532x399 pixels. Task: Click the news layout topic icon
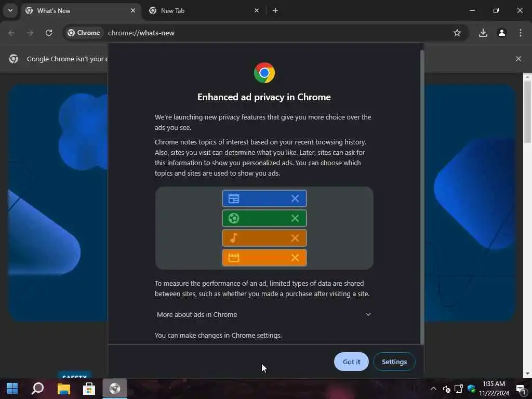pyautogui.click(x=234, y=198)
